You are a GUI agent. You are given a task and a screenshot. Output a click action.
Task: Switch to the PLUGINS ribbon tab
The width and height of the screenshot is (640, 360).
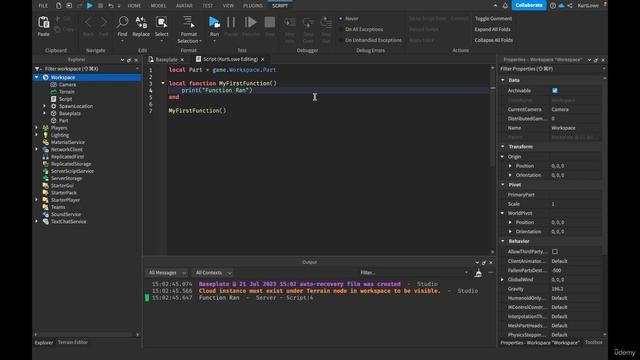click(x=253, y=6)
